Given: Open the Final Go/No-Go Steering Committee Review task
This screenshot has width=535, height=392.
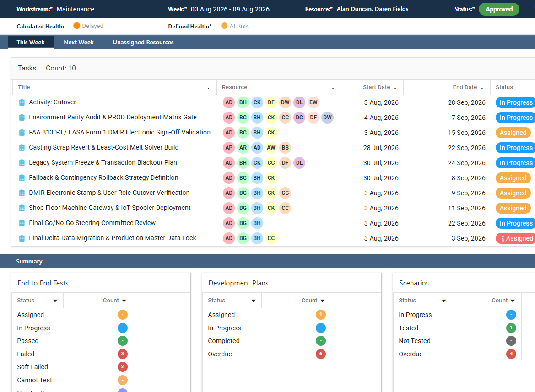Looking at the screenshot, I should (92, 223).
